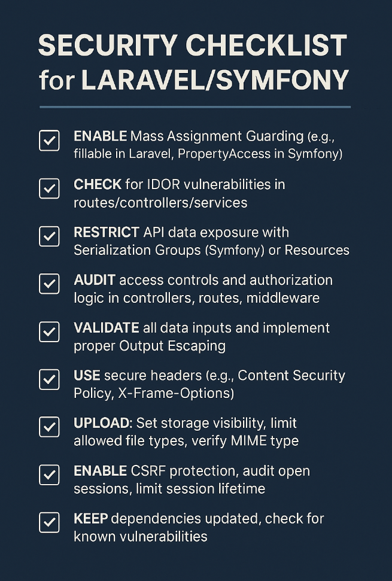Click the SECURITY CHECKLIST heading
Screen dimensions: 392x581
point(193,45)
